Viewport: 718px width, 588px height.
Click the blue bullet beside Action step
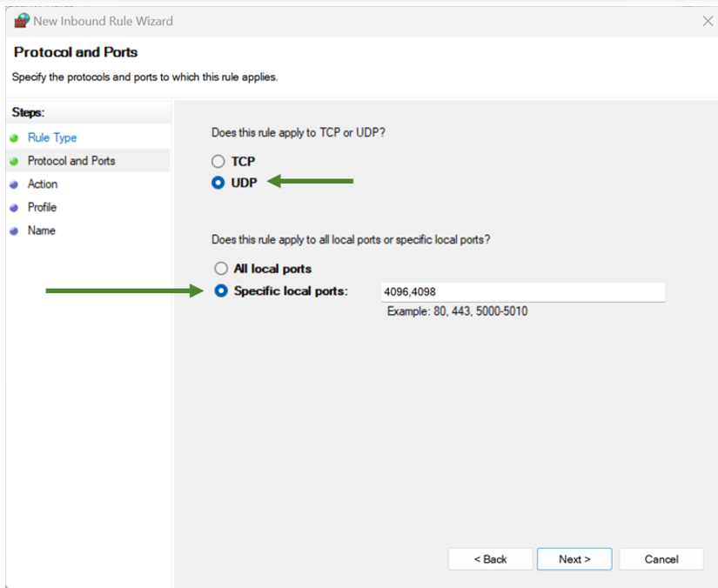coord(14,184)
